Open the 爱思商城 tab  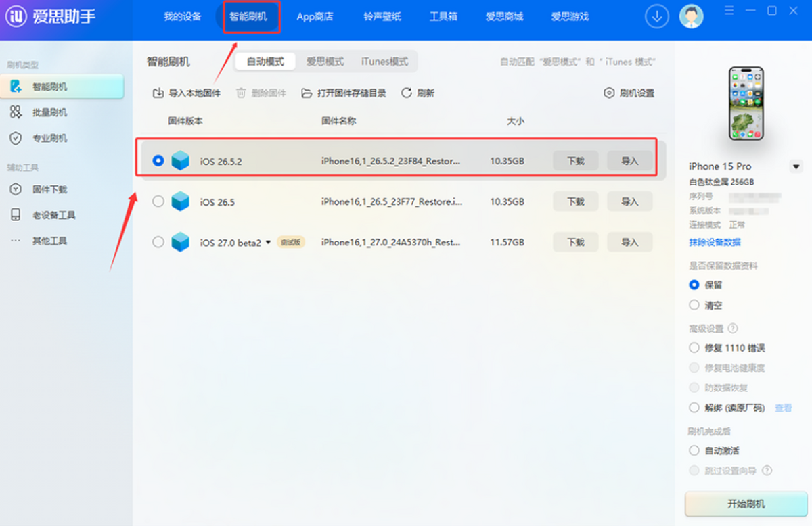tap(504, 17)
